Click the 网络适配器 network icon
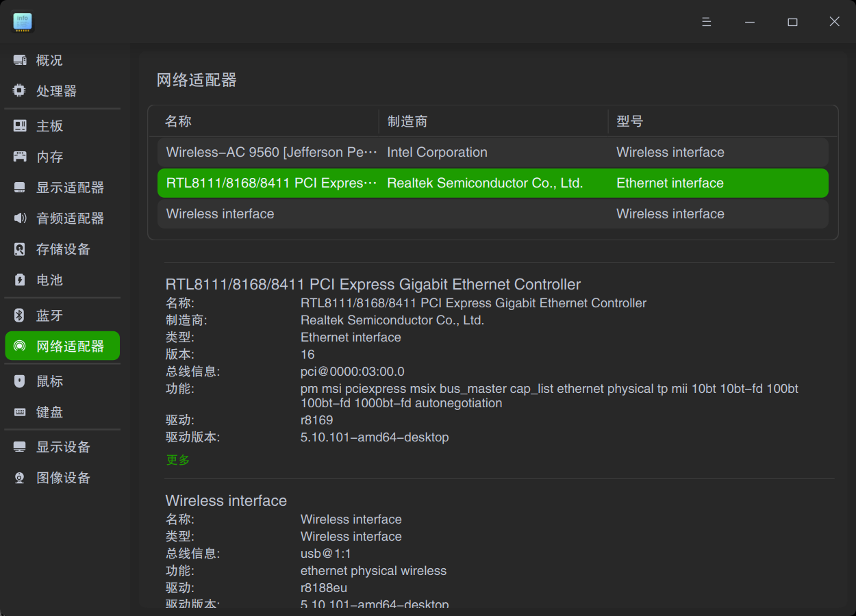 [x=20, y=346]
